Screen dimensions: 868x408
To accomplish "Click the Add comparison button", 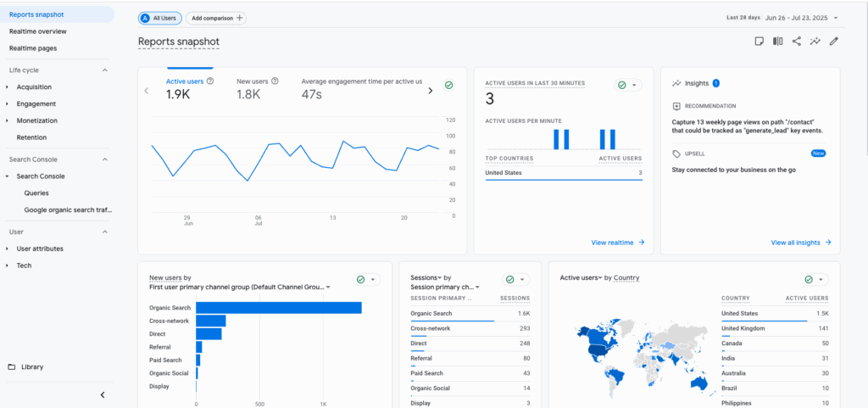I will [216, 18].
